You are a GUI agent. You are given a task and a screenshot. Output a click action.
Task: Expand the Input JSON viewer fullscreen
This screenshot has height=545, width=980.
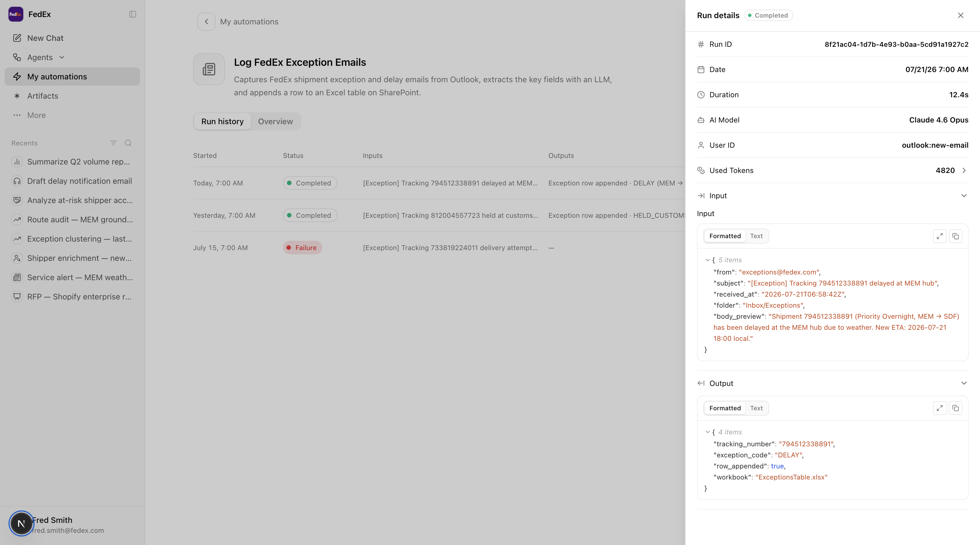point(940,236)
